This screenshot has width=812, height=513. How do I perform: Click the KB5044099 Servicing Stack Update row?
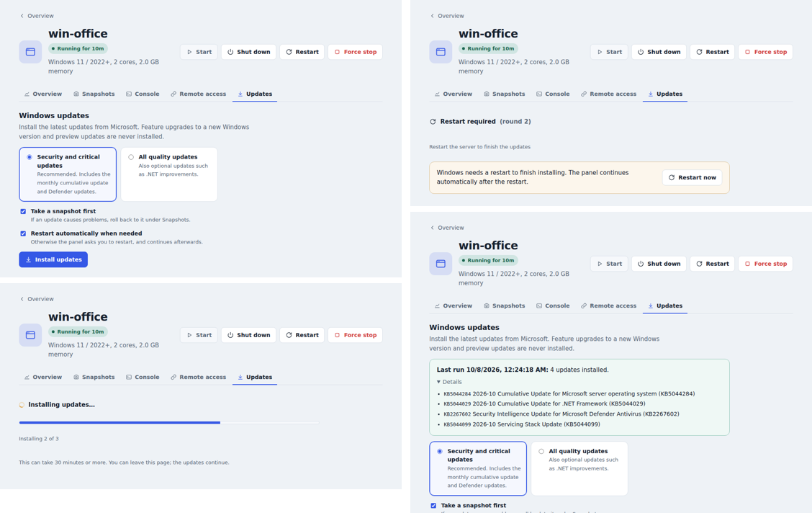pyautogui.click(x=521, y=424)
